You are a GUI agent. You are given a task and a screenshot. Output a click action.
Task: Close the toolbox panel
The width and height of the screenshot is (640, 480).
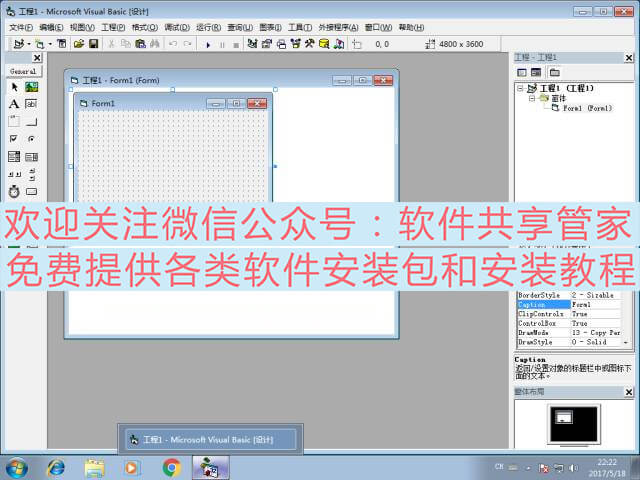(x=37, y=58)
